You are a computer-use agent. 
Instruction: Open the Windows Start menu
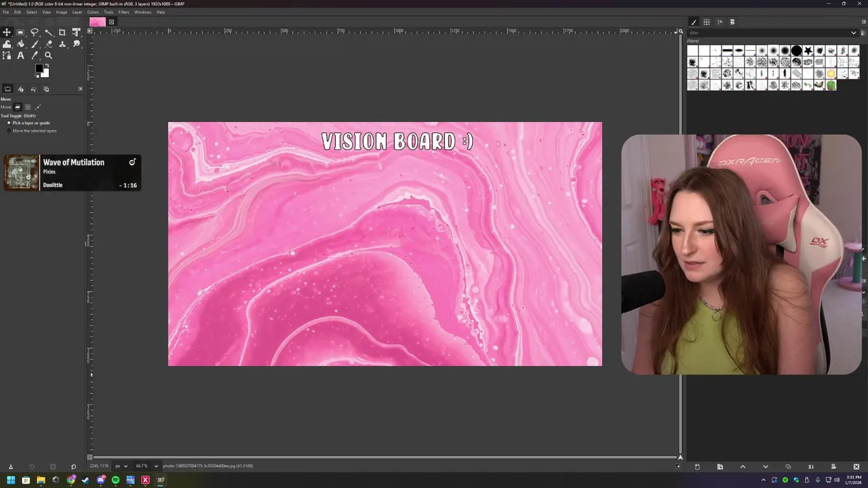click(x=11, y=480)
